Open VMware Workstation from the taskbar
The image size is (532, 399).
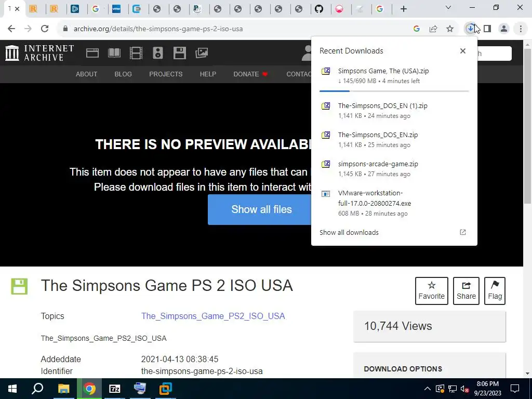(166, 389)
